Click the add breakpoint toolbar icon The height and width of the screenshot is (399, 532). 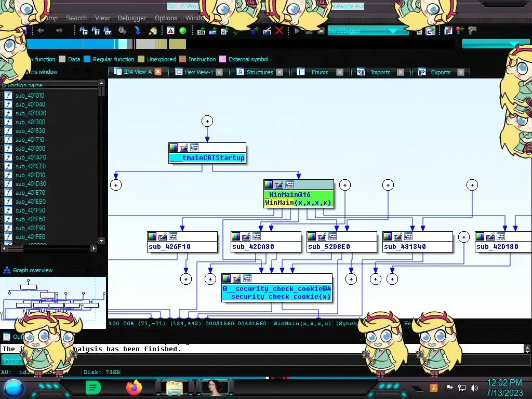click(x=460, y=31)
